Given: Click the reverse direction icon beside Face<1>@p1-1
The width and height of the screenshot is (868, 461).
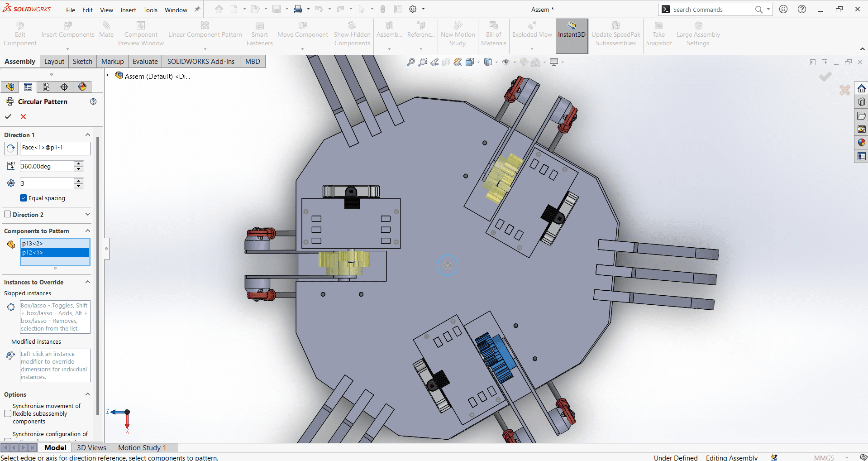Looking at the screenshot, I should click(11, 148).
